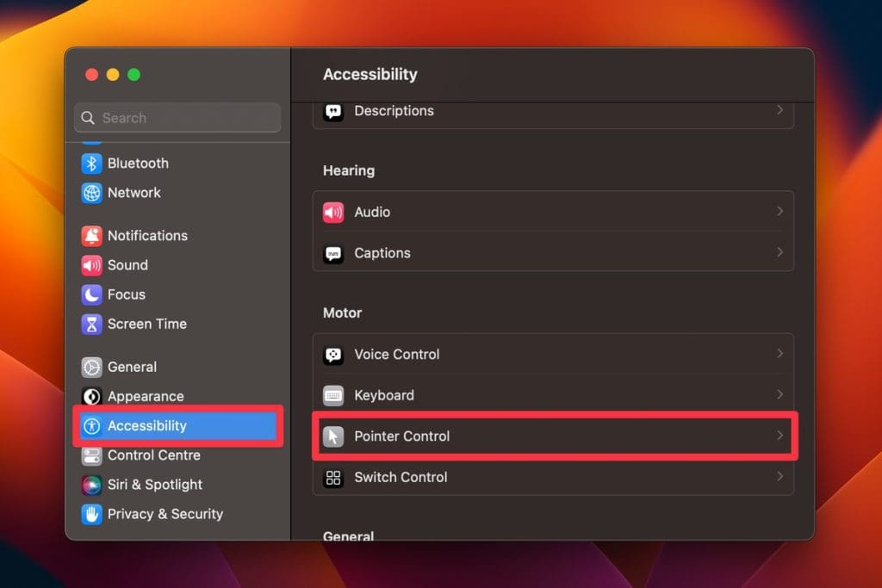Click the Voice Control icon
The image size is (882, 588).
click(x=333, y=355)
